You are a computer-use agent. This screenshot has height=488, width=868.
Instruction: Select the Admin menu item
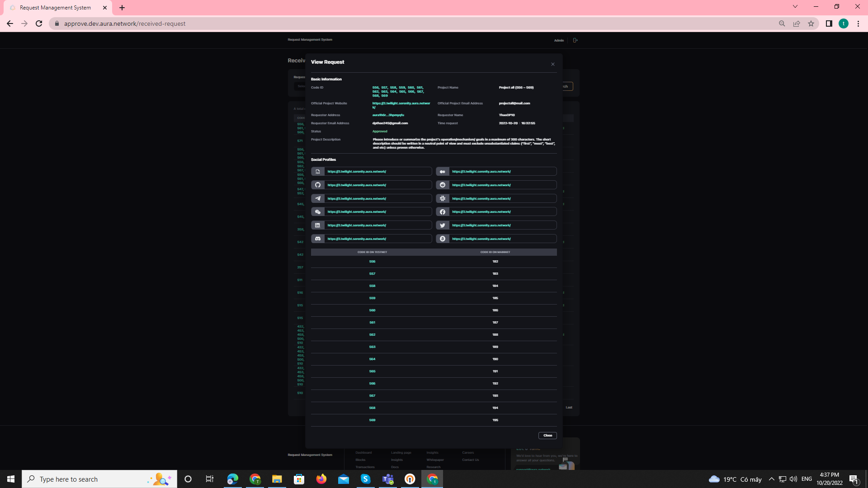coord(559,40)
